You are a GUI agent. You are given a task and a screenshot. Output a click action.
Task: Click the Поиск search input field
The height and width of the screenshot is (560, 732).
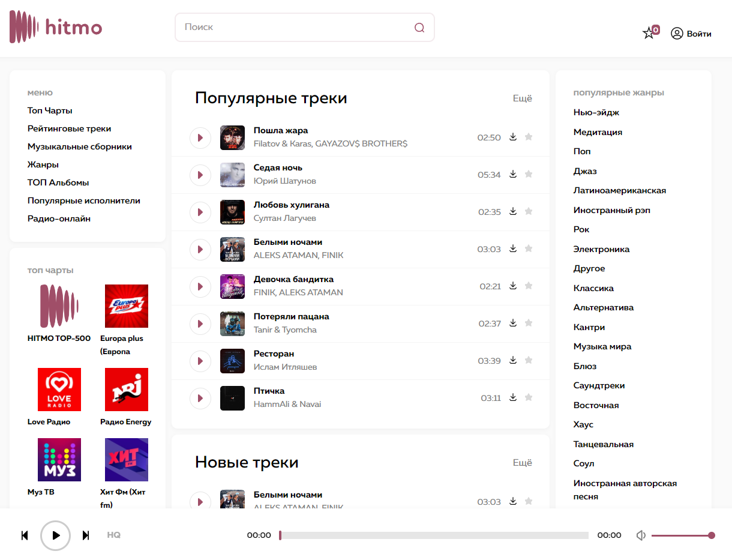coord(294,28)
